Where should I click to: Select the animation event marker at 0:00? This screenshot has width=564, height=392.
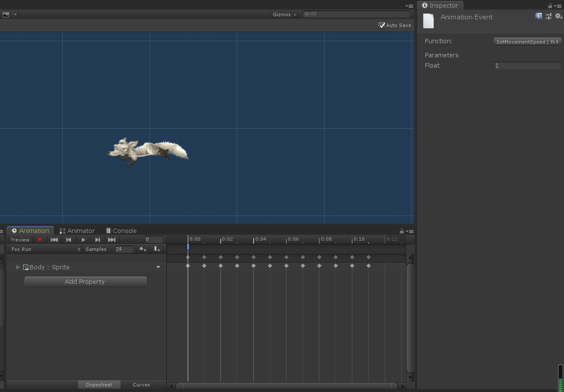click(188, 247)
